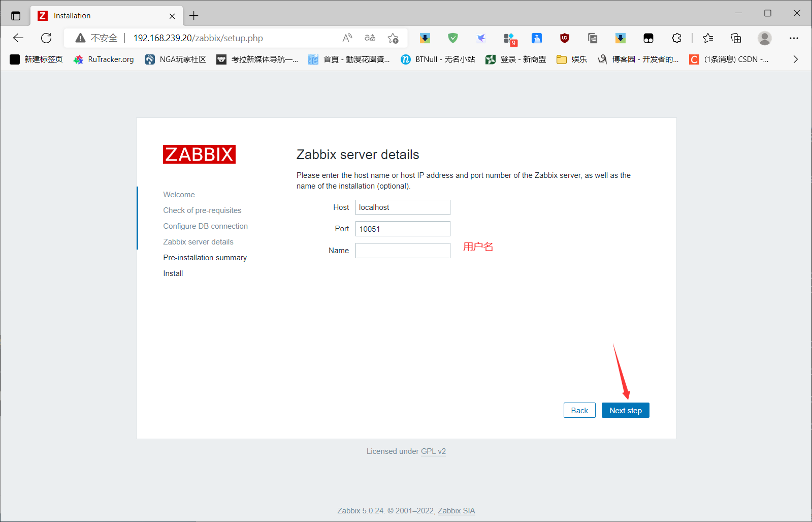Add this page to favorites
Image resolution: width=812 pixels, height=522 pixels.
pos(393,38)
